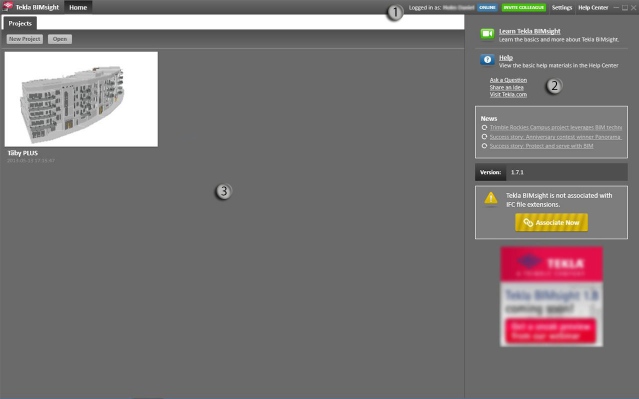Click the Open project button
The width and height of the screenshot is (639, 399).
60,39
